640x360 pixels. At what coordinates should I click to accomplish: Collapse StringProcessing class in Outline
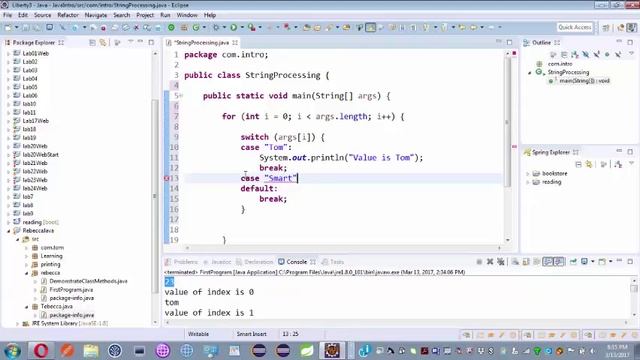530,73
